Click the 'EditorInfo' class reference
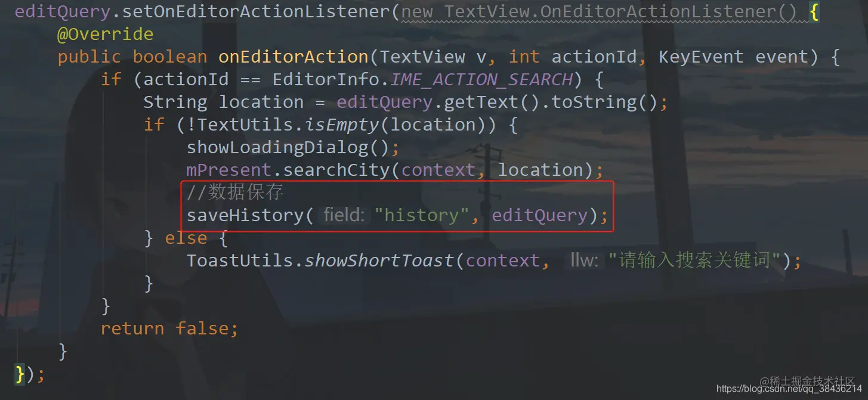The image size is (868, 400). (326, 79)
